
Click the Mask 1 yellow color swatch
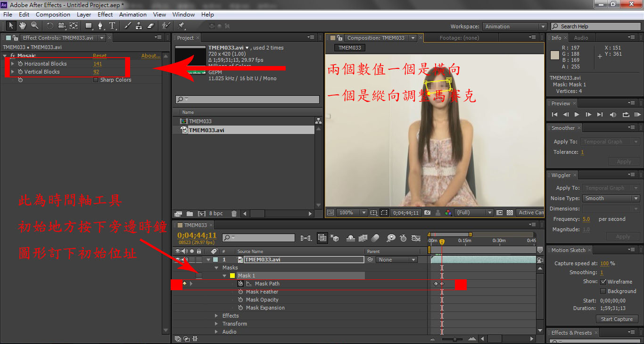pyautogui.click(x=232, y=276)
